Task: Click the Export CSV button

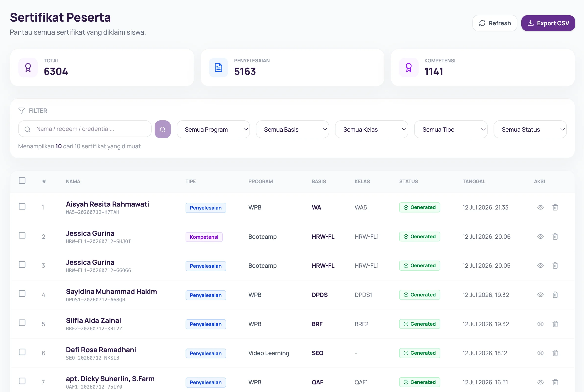Action: (548, 23)
